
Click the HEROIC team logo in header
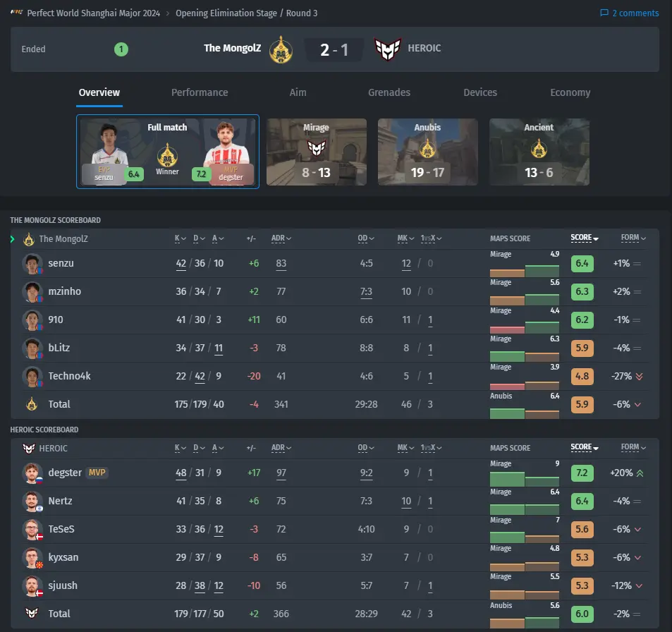pyautogui.click(x=387, y=49)
